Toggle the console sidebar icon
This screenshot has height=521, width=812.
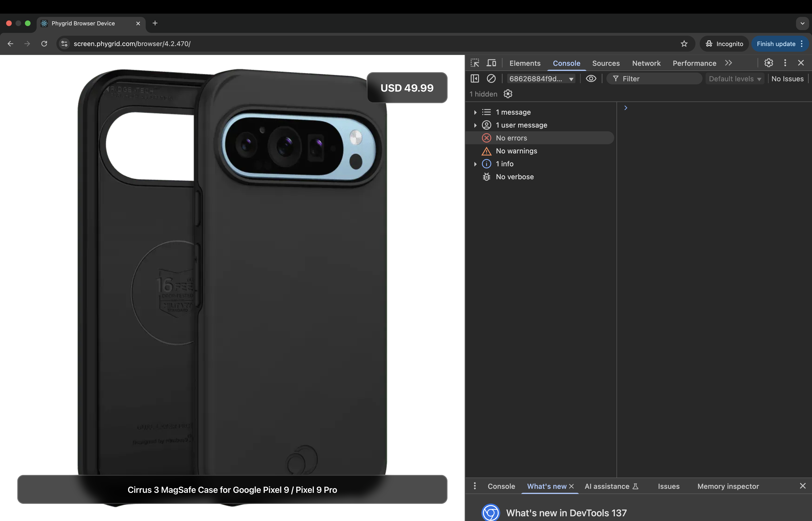475,78
